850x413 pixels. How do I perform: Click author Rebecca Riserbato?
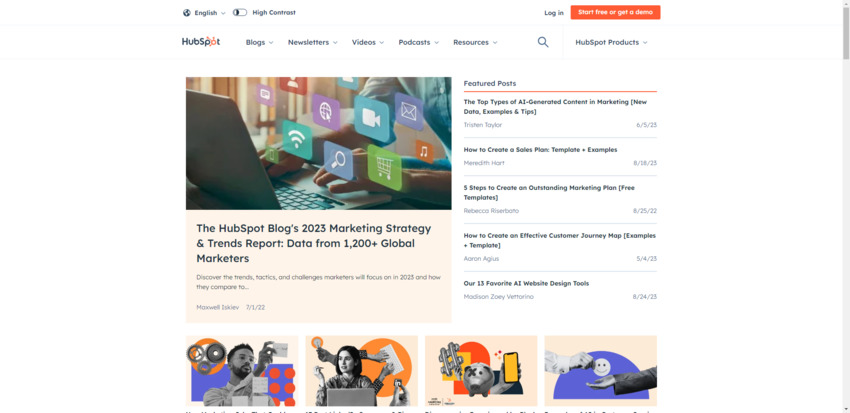pos(491,211)
